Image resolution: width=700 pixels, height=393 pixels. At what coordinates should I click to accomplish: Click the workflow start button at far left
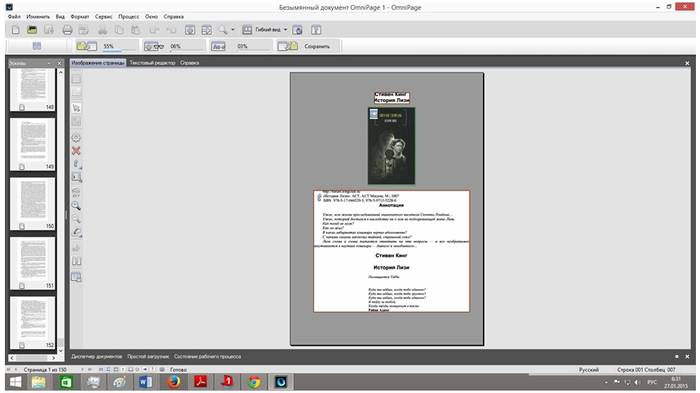(x=37, y=46)
